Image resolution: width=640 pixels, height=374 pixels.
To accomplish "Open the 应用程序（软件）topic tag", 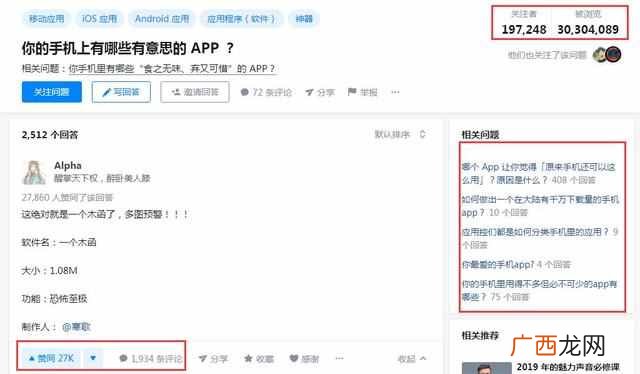I will 241,19.
